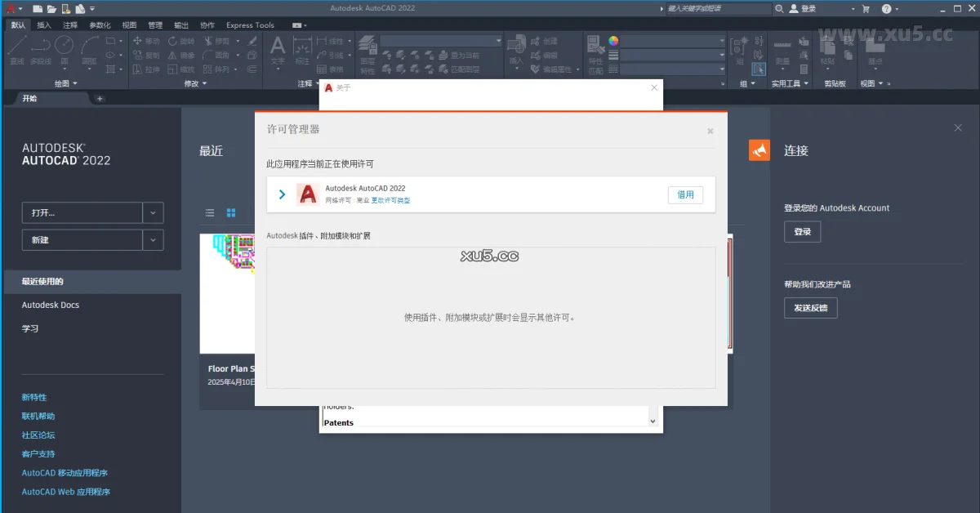Click the Match Properties (特性匹配) icon

pos(595,54)
